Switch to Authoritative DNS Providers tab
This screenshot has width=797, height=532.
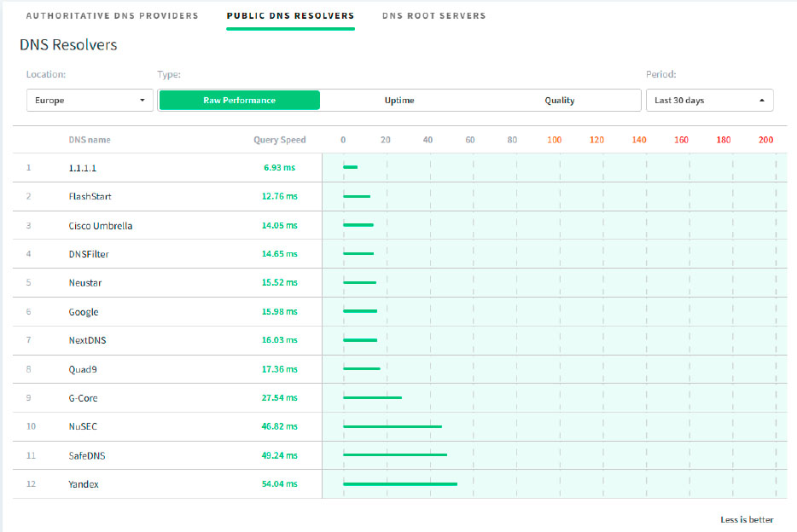(113, 15)
